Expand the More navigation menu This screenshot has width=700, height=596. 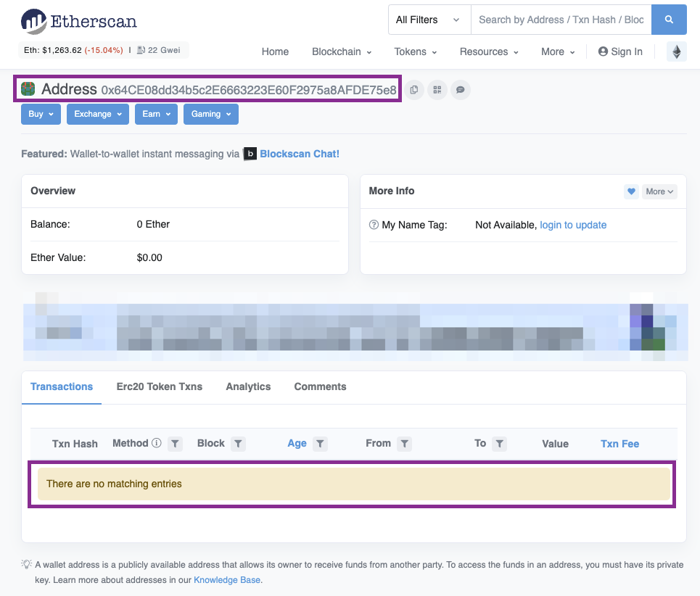(x=558, y=51)
